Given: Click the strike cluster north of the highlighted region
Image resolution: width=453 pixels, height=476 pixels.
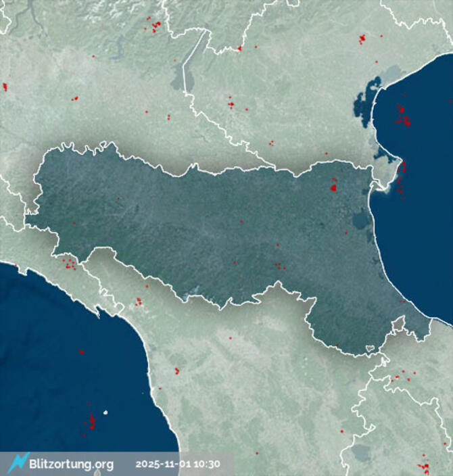Looking at the screenshot, I should tap(231, 104).
